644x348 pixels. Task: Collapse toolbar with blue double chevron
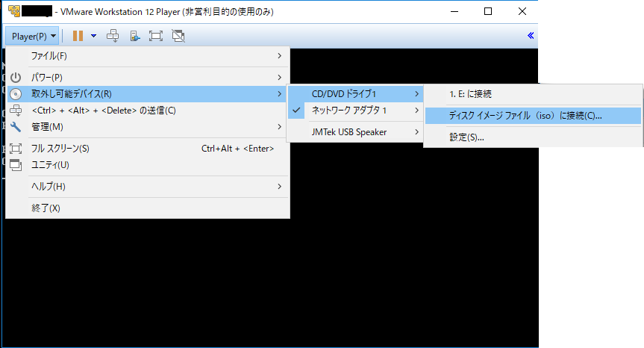tap(531, 36)
